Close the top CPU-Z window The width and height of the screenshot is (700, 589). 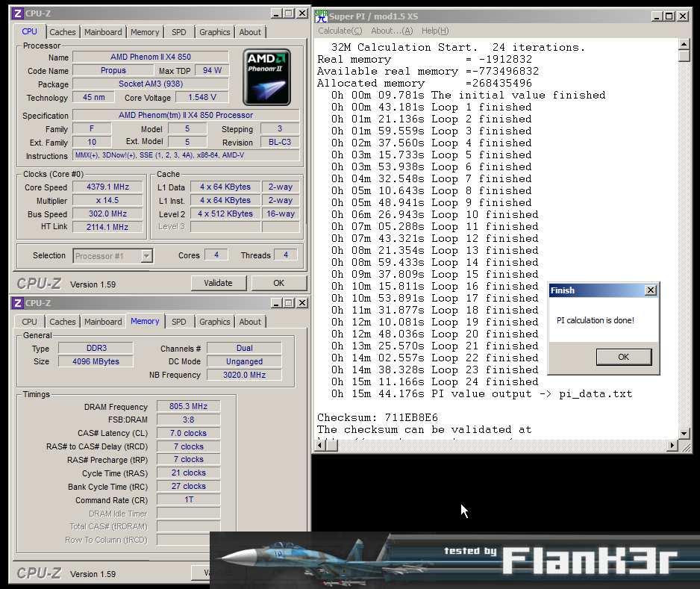tap(302, 13)
